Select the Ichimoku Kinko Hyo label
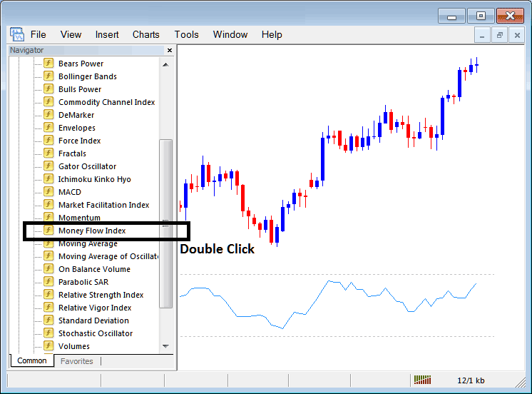Screen dimensions: 532x394 click(94, 179)
